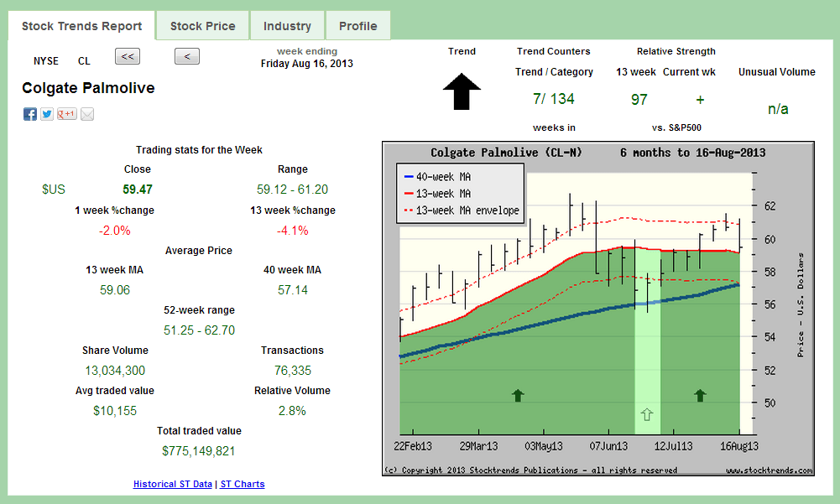Screen dimensions: 840x504
Task: Click the 13 week MA value 59.06
Action: [x=115, y=290]
